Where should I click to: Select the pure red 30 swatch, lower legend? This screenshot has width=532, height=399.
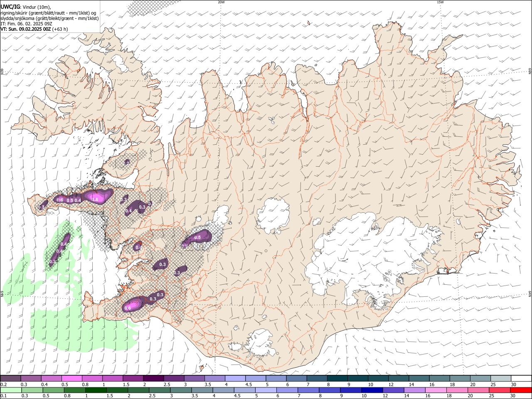(520, 390)
